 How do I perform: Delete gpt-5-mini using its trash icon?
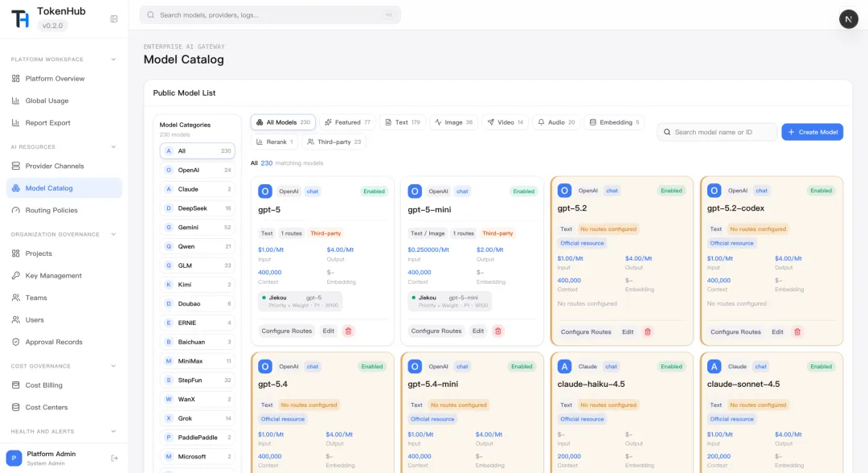497,331
